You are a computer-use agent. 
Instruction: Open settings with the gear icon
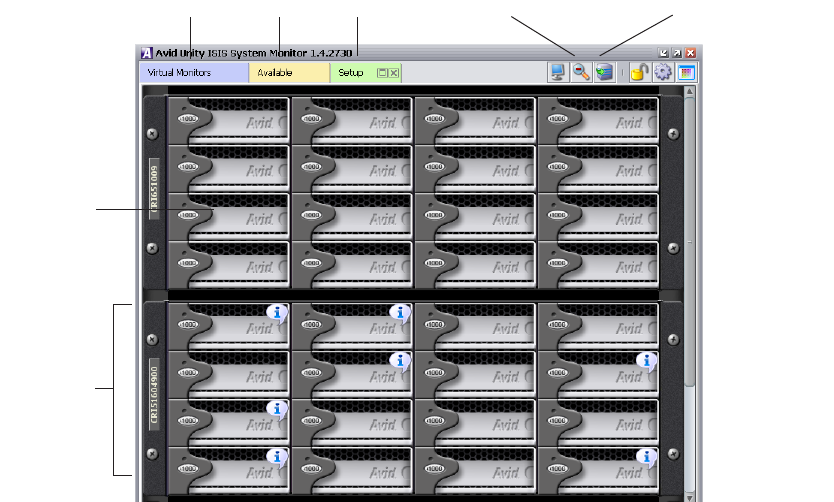(663, 72)
